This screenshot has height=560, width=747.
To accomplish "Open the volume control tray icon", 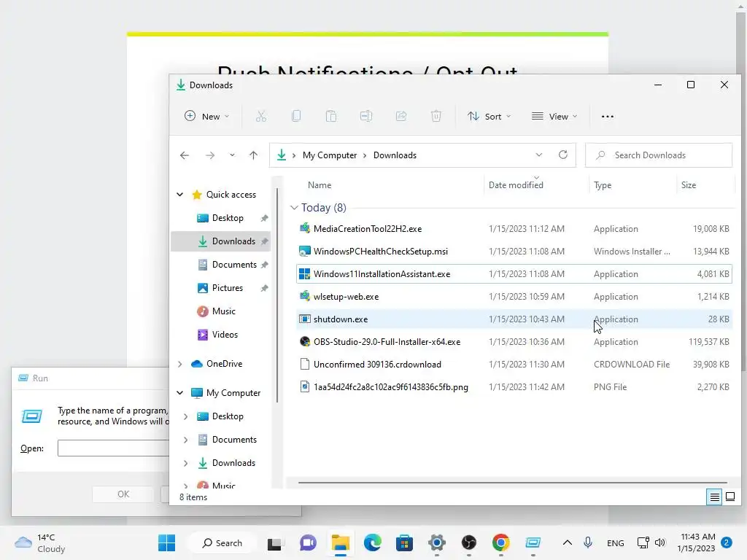I will 659,542.
